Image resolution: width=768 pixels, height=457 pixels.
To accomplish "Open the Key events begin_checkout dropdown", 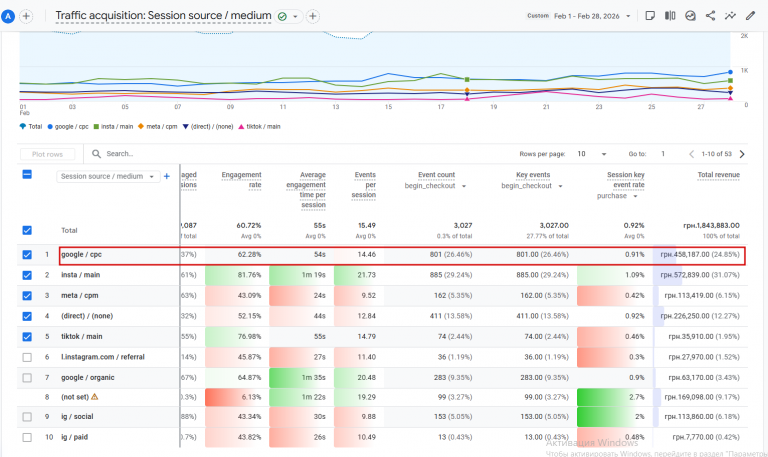I will [x=531, y=186].
